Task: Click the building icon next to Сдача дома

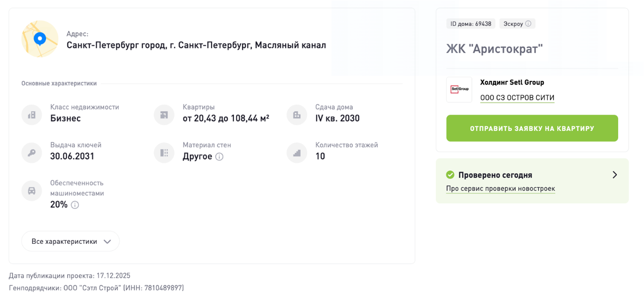Action: pos(297,115)
